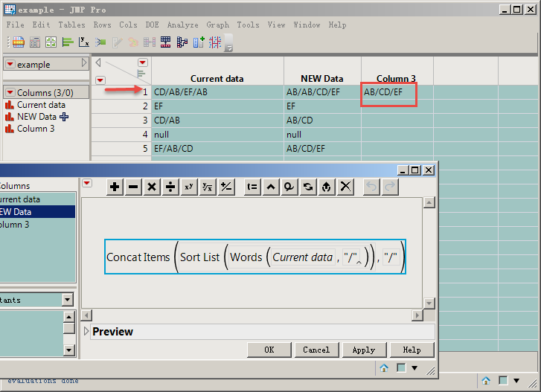This screenshot has height=392, width=541.
Task: Click the loop peel expression icon
Action: (x=289, y=187)
